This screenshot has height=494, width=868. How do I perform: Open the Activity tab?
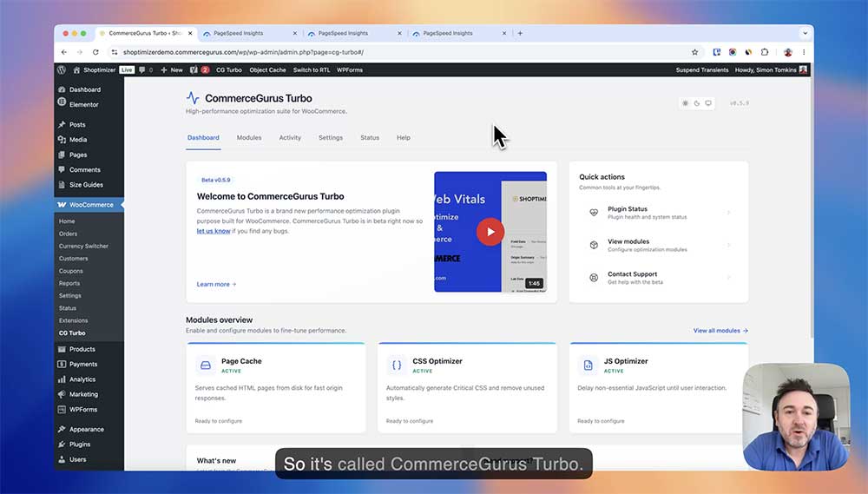290,137
